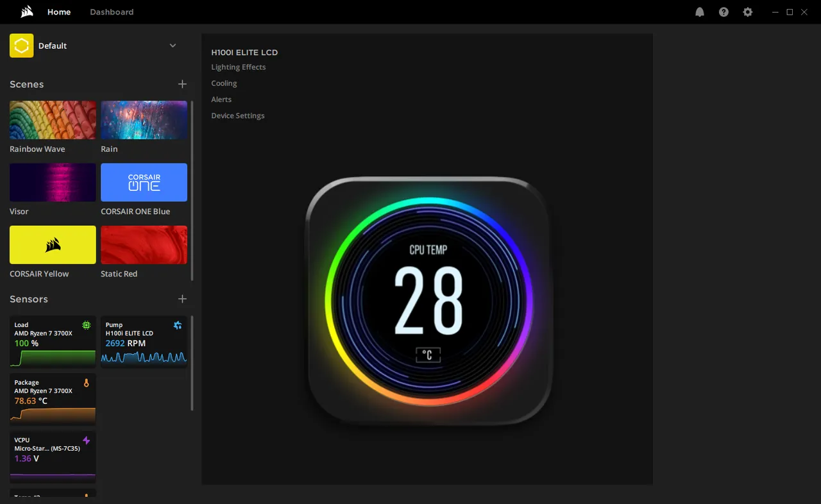Open the Alerts menu item
This screenshot has height=504, width=821.
tap(221, 99)
